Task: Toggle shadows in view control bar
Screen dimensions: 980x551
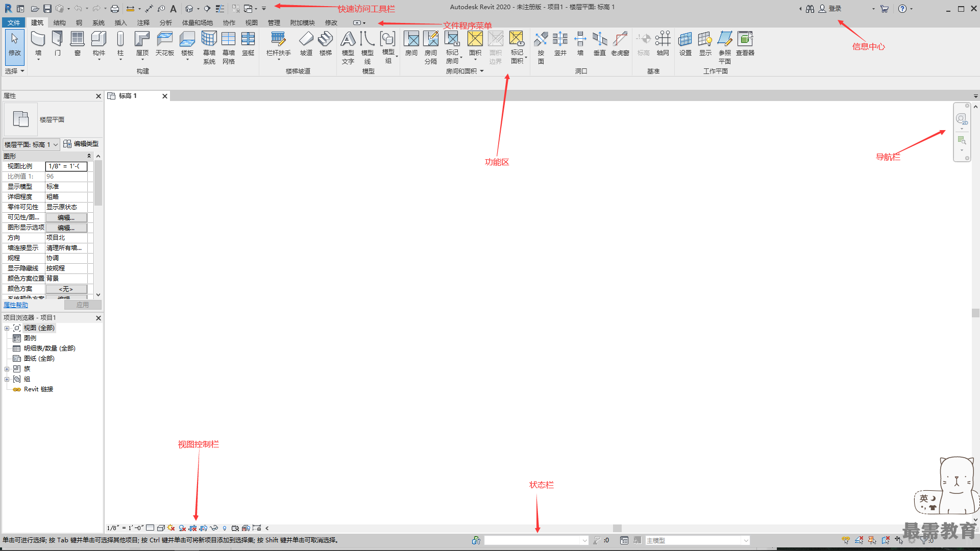Action: point(182,528)
